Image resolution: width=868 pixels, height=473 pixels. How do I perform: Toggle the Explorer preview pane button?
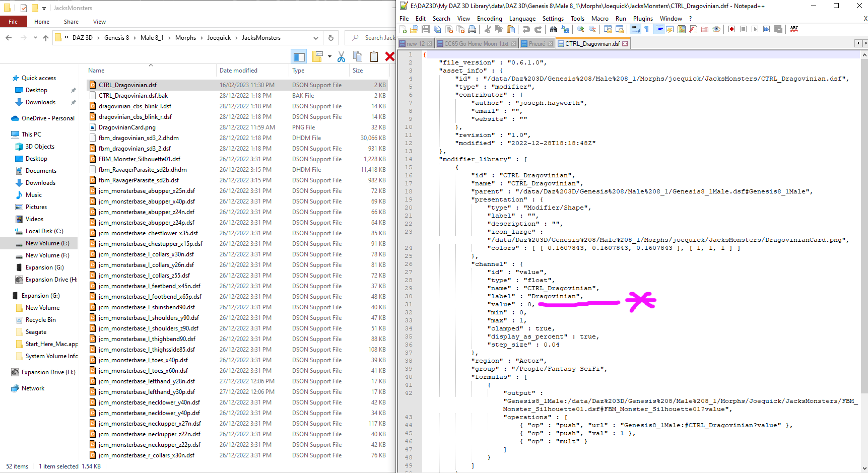pyautogui.click(x=299, y=56)
